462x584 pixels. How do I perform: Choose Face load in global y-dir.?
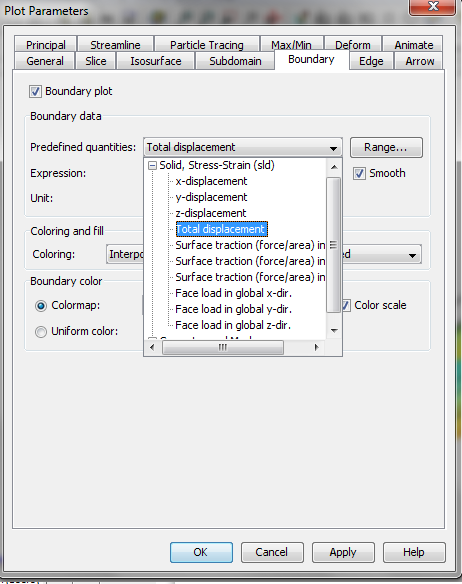[234, 310]
